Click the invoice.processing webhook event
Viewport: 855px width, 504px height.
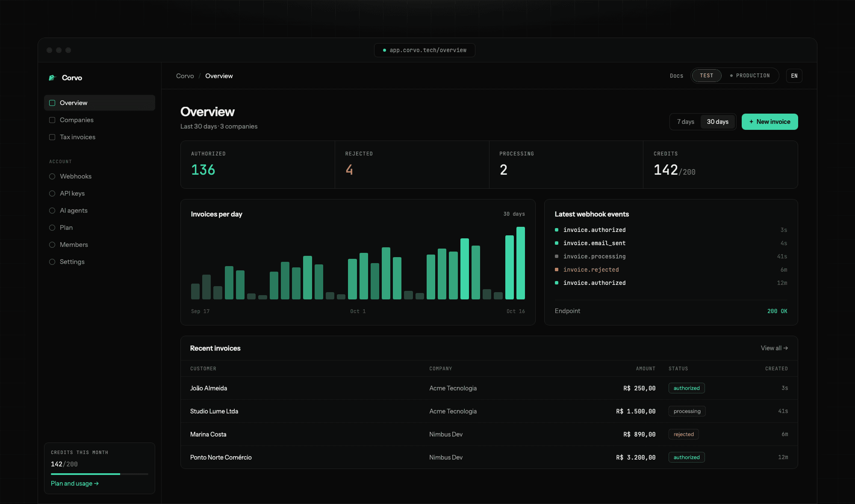point(671,256)
